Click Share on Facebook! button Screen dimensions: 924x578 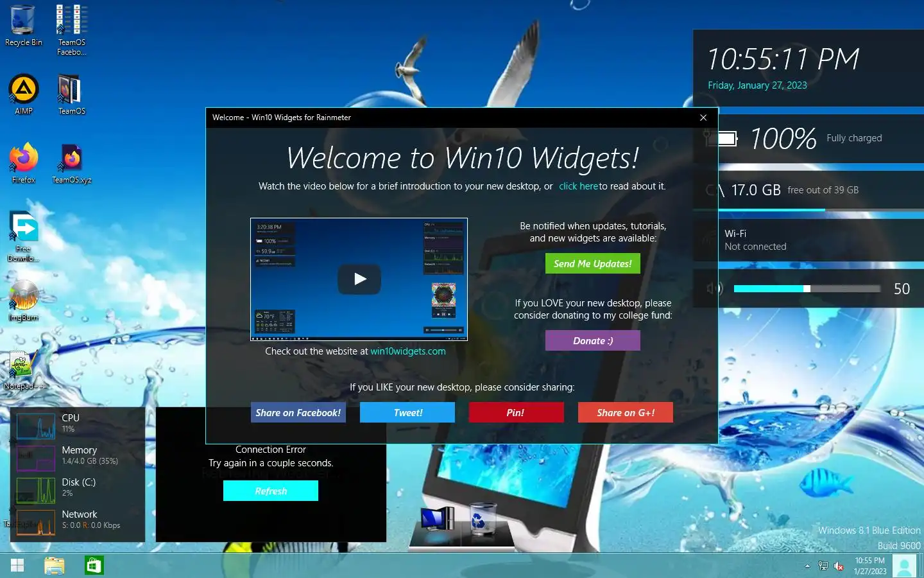point(298,412)
